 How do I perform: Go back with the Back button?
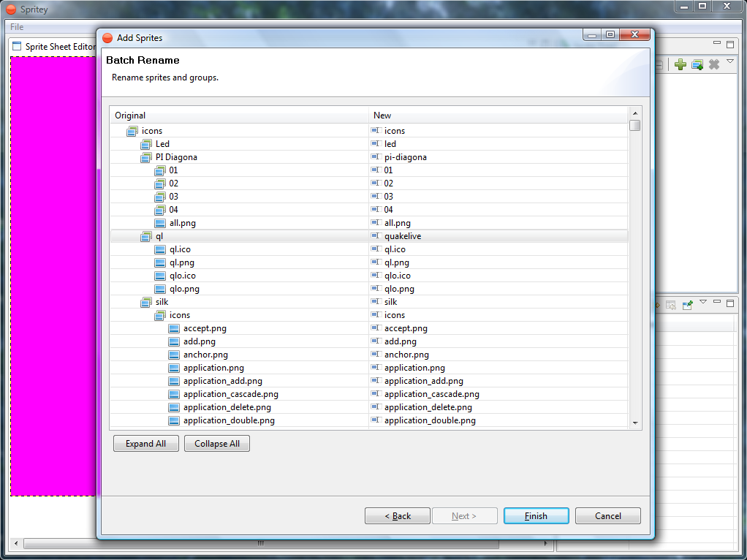[398, 516]
